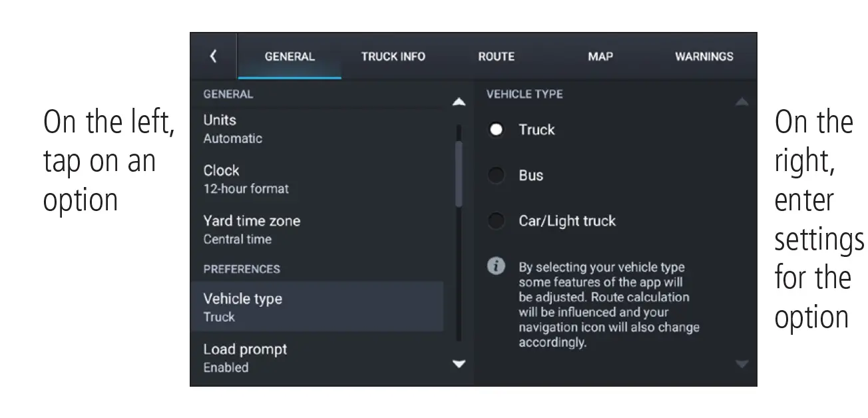Open the Map settings tab

pyautogui.click(x=600, y=57)
